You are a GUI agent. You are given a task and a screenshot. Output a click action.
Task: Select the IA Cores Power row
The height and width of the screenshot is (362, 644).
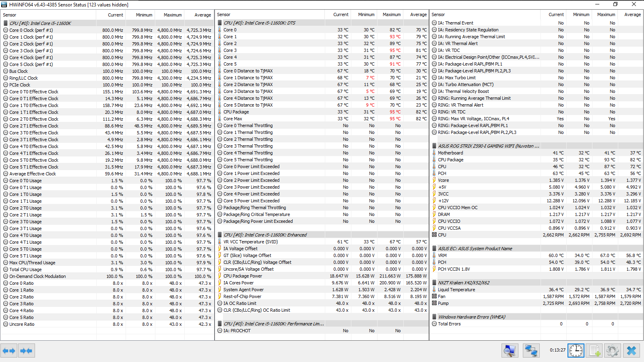(322, 283)
